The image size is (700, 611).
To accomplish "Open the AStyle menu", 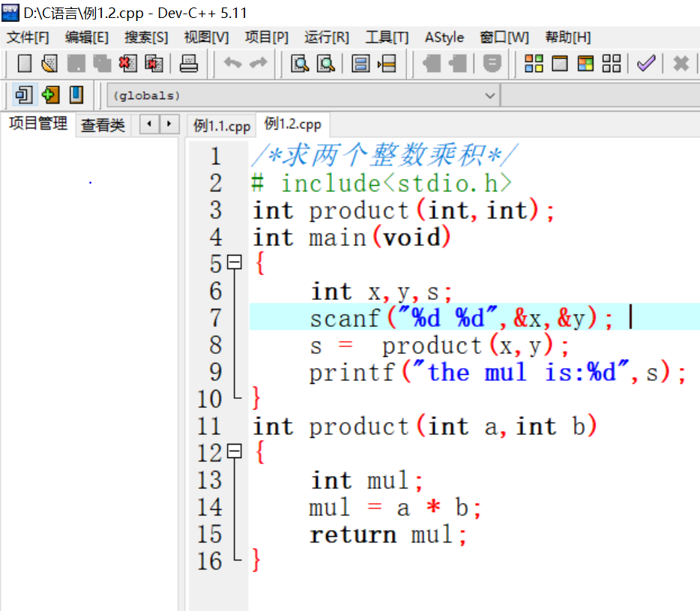I will coord(444,37).
